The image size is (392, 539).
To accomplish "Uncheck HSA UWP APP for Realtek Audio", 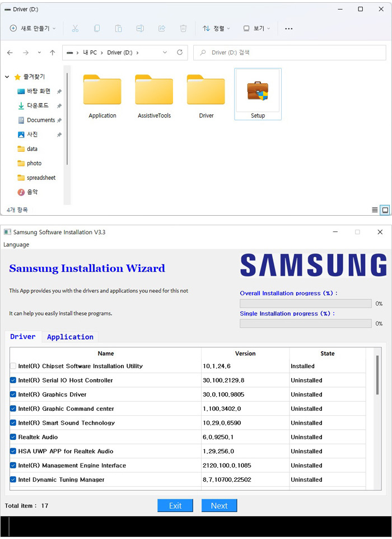I will click(x=13, y=452).
